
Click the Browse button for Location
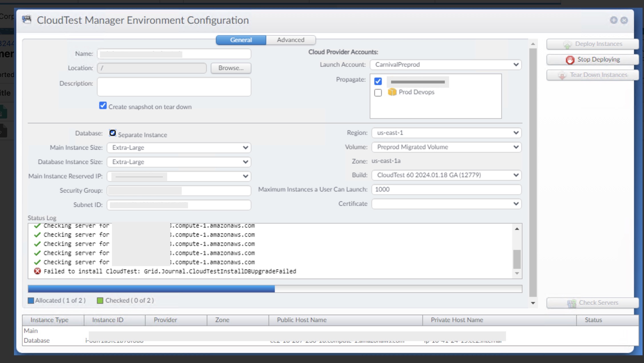coord(231,68)
